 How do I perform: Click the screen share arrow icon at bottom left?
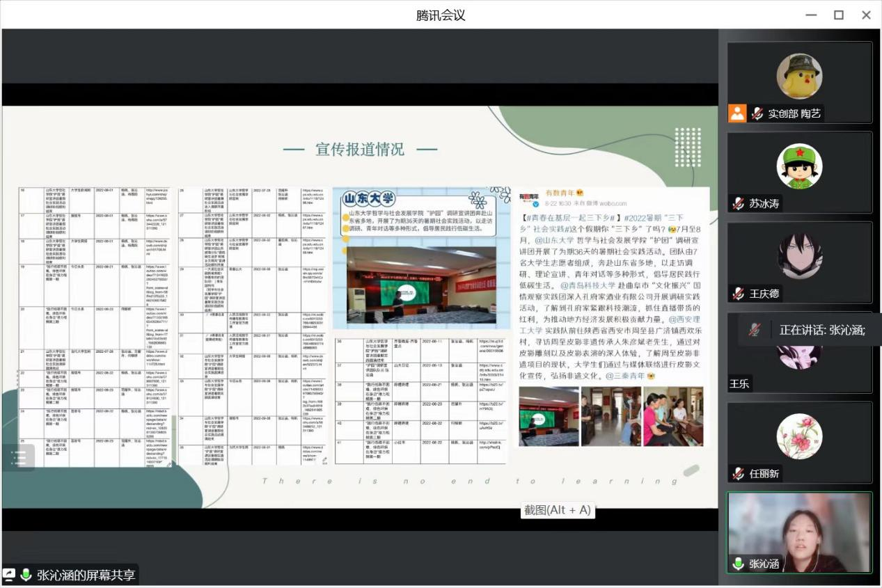[x=9, y=575]
